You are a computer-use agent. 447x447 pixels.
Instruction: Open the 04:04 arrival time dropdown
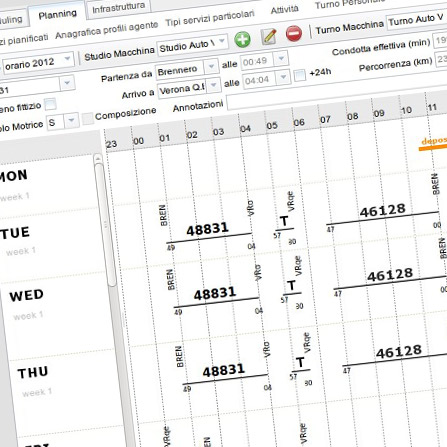coord(283,77)
